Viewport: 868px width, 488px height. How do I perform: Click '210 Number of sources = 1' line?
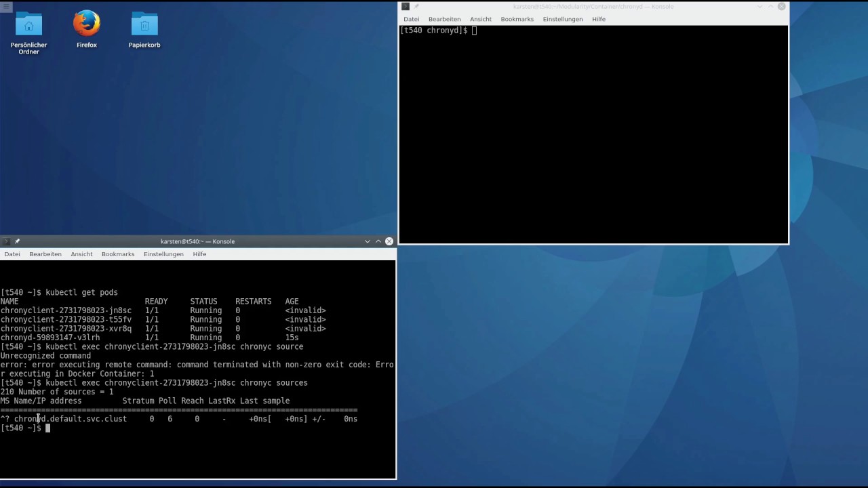57,392
